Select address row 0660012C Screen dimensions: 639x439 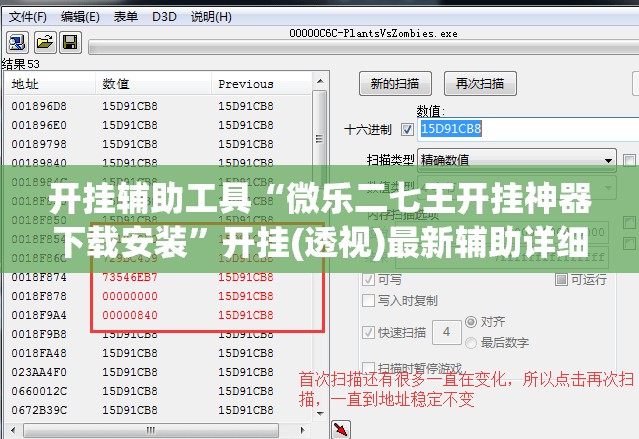pos(158,391)
